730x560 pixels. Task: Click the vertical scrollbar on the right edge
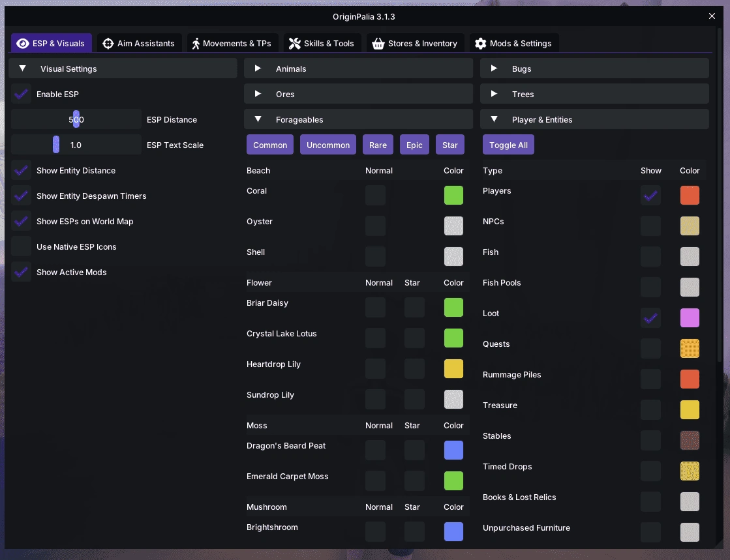click(x=720, y=196)
